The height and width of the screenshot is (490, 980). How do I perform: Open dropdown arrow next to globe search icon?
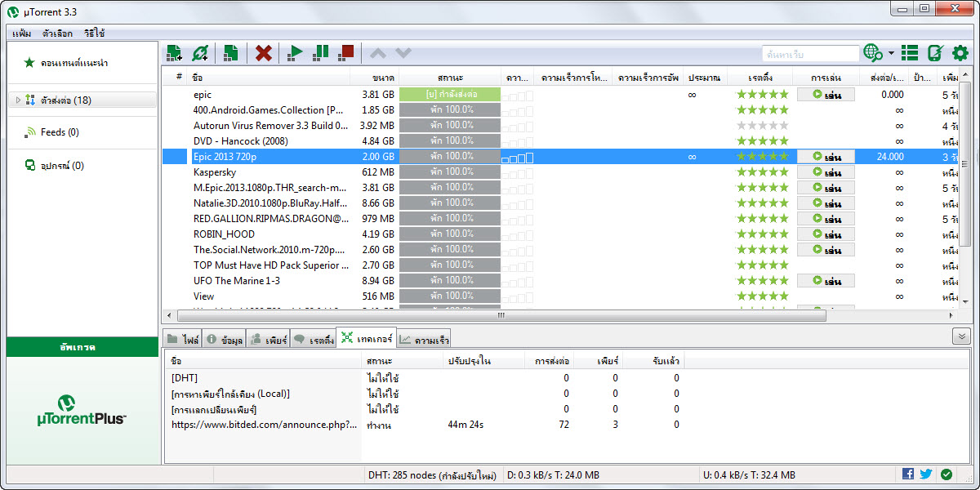[891, 54]
